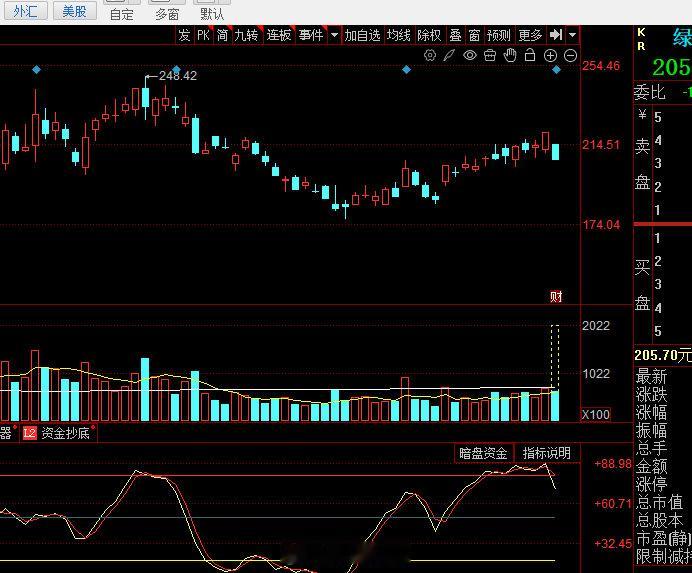Click the 窗 window button
692x573 pixels.
pos(474,35)
